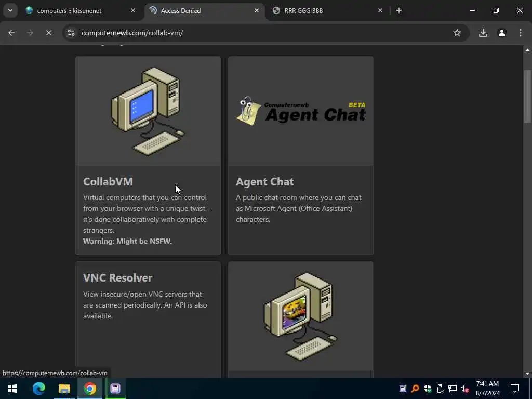Open a new browser tab

(x=399, y=10)
